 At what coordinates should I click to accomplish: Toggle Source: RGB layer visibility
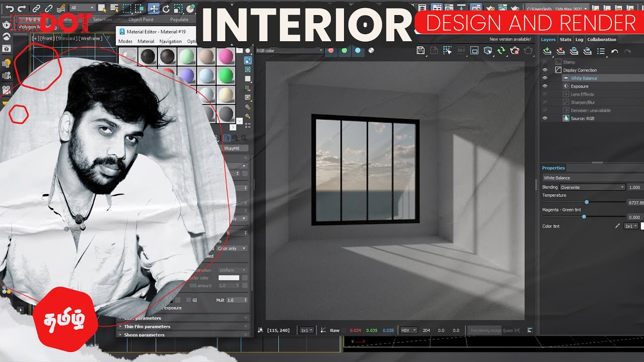click(544, 118)
